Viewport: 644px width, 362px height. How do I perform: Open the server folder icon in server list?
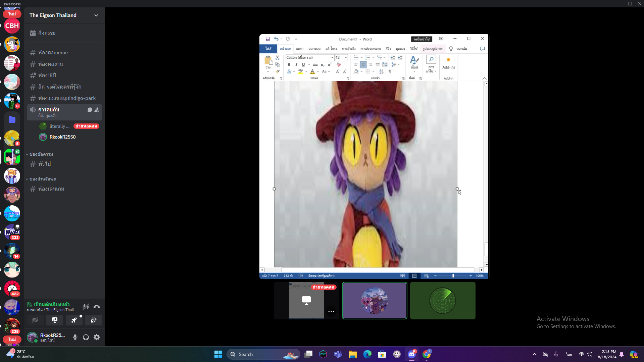tap(12, 119)
